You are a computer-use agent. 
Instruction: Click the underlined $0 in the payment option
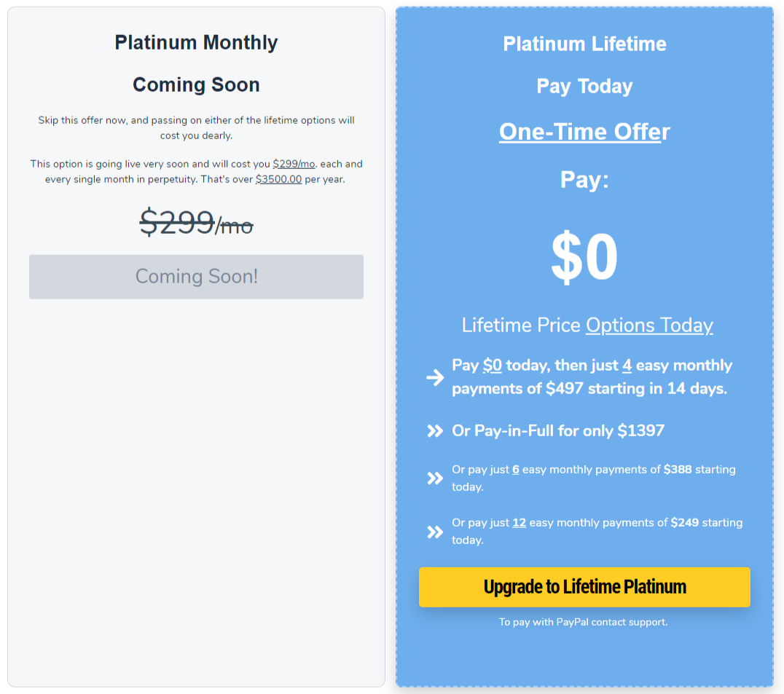(493, 366)
